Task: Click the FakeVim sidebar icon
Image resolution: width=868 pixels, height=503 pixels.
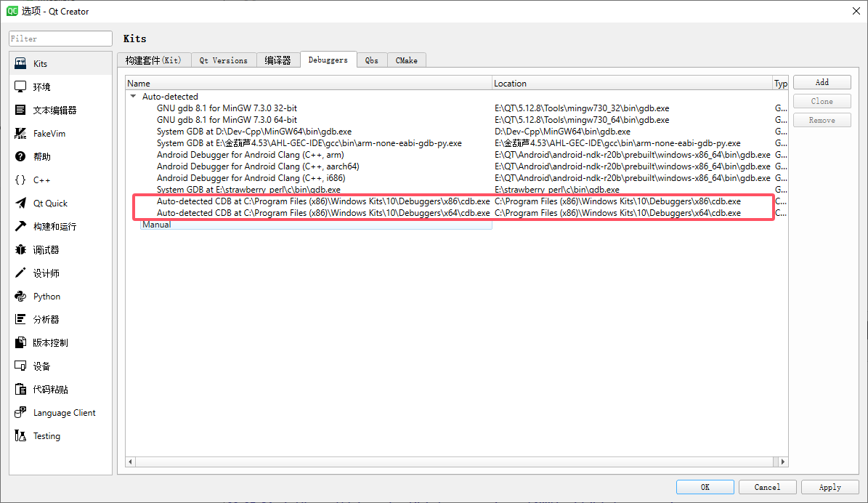Action: click(x=20, y=134)
